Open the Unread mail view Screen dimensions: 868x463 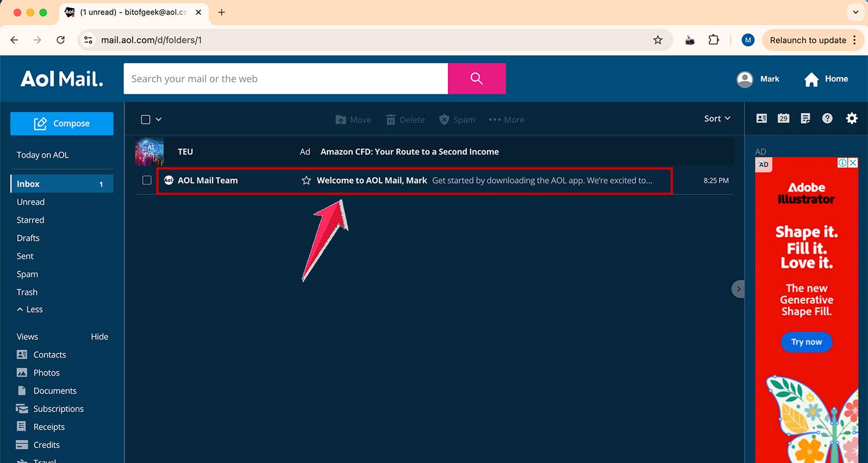[x=31, y=201]
